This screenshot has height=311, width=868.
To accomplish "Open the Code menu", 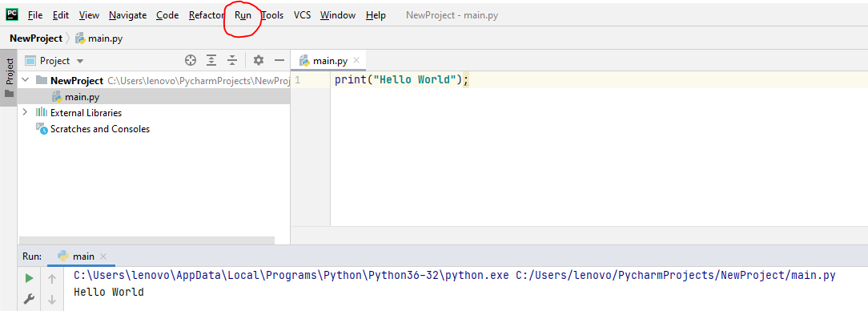I will [167, 15].
